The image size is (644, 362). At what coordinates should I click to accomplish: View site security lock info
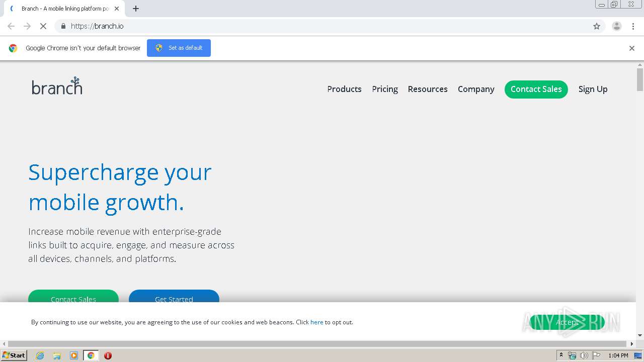point(63,26)
